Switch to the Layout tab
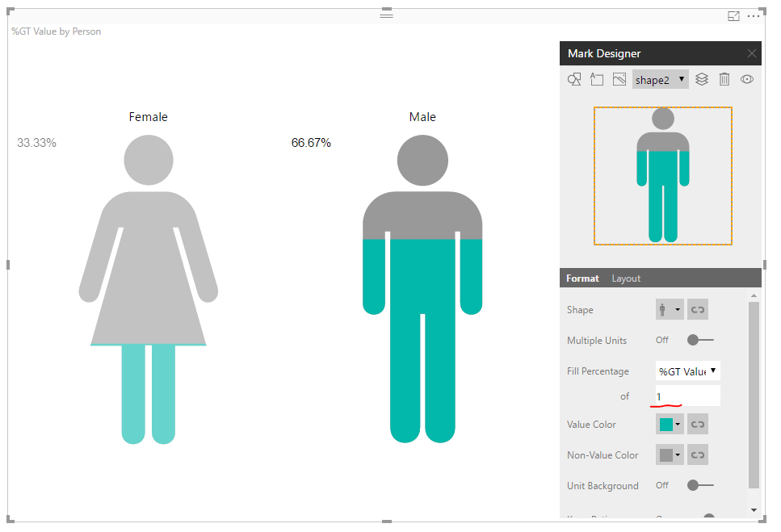This screenshot has height=532, width=781. [x=626, y=279]
